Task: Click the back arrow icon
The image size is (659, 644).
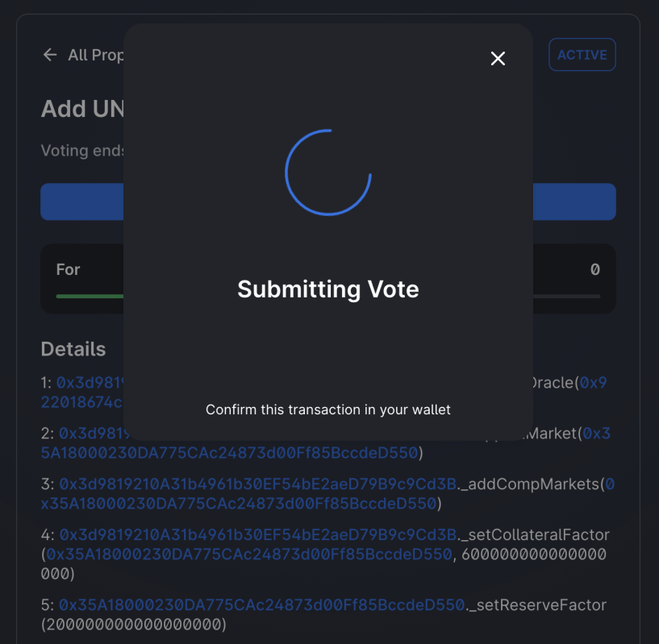Action: click(x=50, y=55)
